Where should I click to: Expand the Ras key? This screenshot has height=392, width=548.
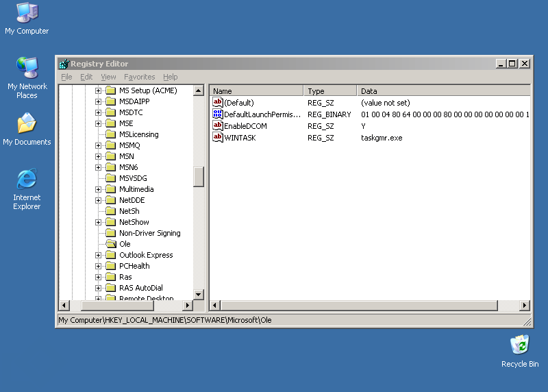pos(98,277)
